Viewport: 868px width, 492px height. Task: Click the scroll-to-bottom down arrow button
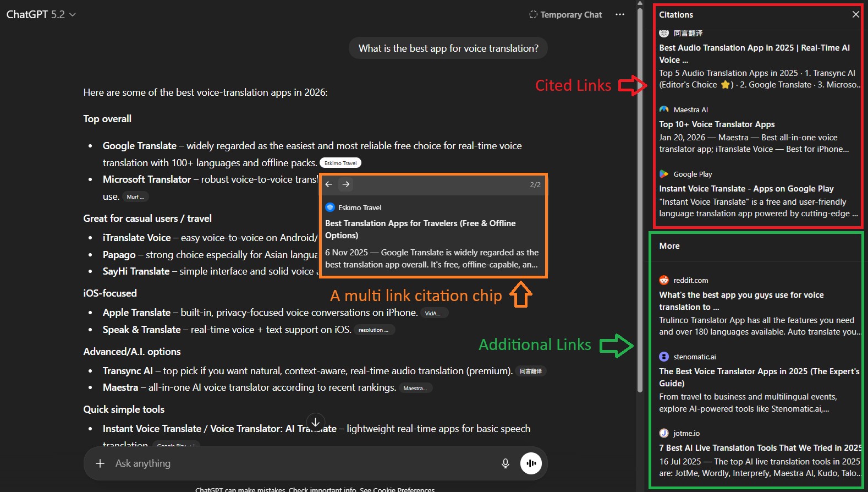(316, 422)
